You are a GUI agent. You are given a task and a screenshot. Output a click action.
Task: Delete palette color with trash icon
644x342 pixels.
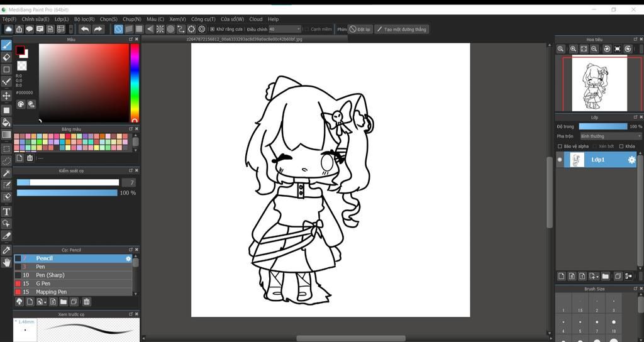(x=30, y=158)
